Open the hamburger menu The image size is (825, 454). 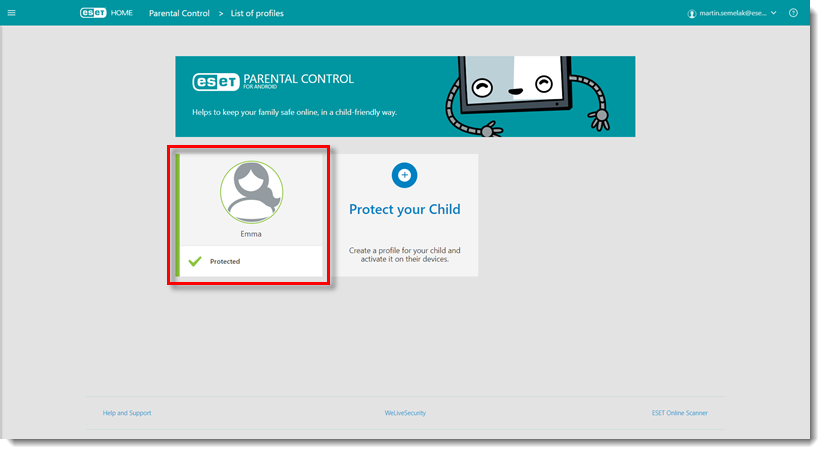(12, 13)
